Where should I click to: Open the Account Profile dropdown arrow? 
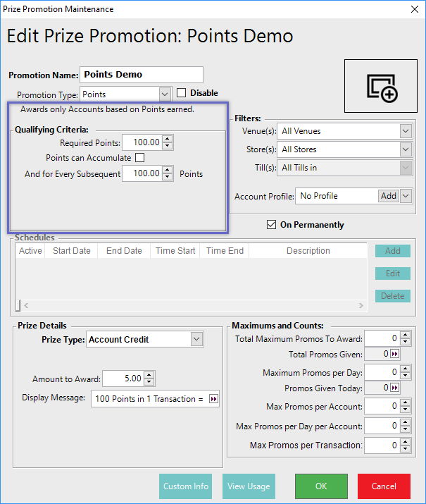pyautogui.click(x=406, y=196)
